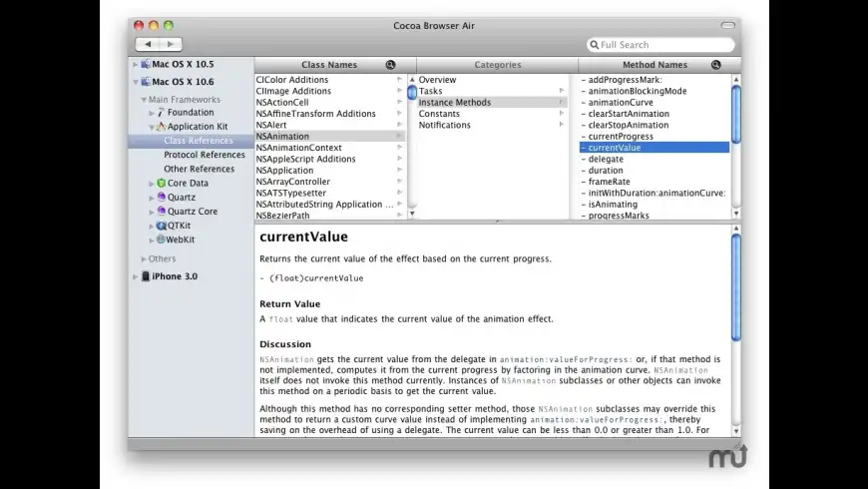This screenshot has height=489, width=868.
Task: Collapse the Main Frameworks group
Action: click(144, 100)
